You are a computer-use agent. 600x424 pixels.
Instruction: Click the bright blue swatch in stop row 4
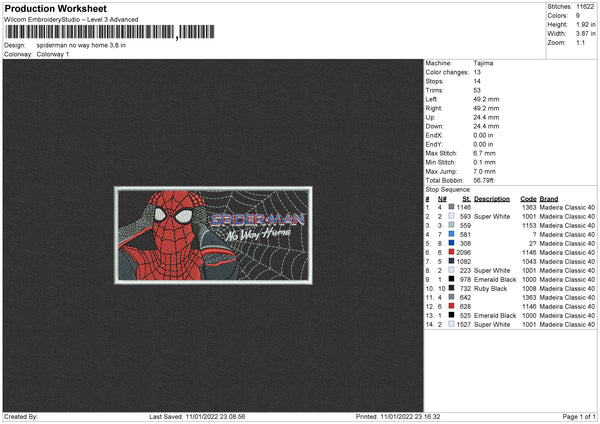(452, 234)
